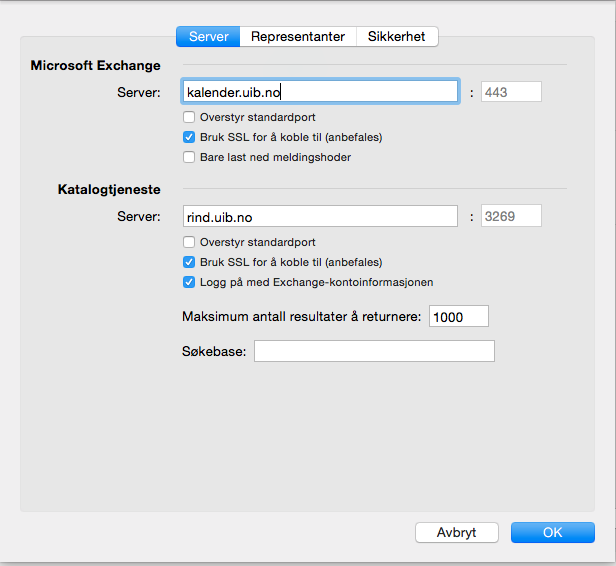Confirm settings with the OK button
Screen dimensions: 616x566
(x=553, y=532)
